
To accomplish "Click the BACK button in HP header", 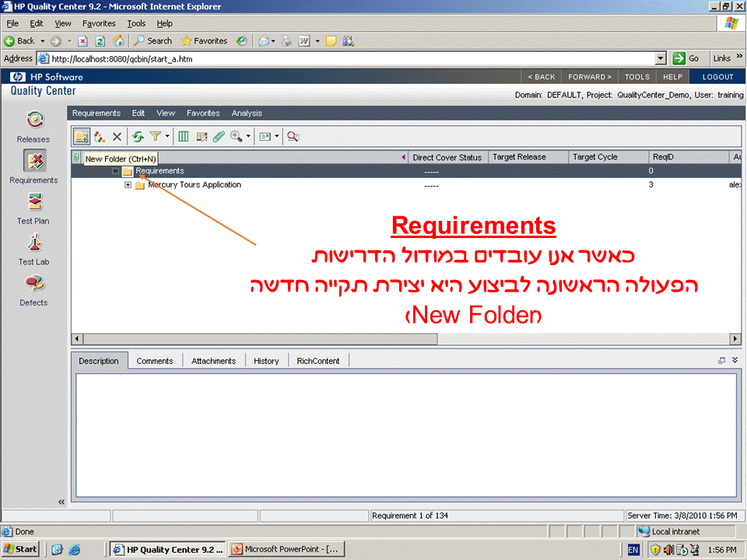I will (x=542, y=77).
